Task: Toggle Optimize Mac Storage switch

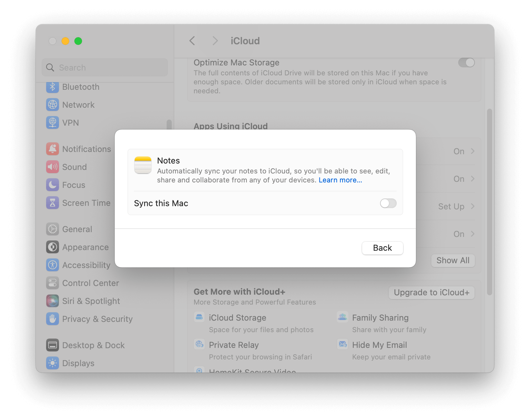Action: pos(466,63)
